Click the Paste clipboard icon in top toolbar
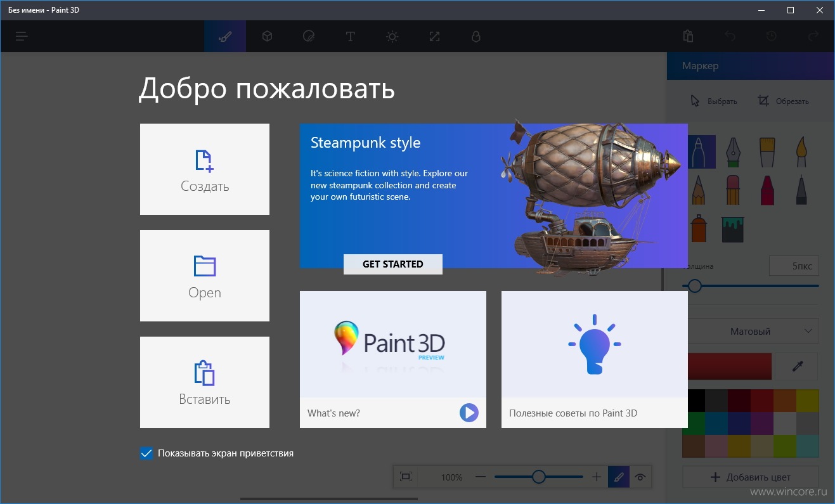The image size is (835, 504). (x=689, y=37)
